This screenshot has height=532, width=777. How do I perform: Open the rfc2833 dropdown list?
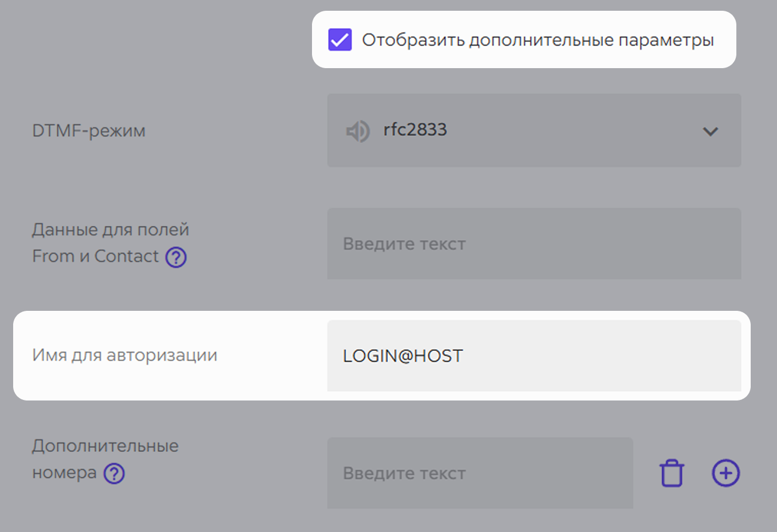(534, 130)
